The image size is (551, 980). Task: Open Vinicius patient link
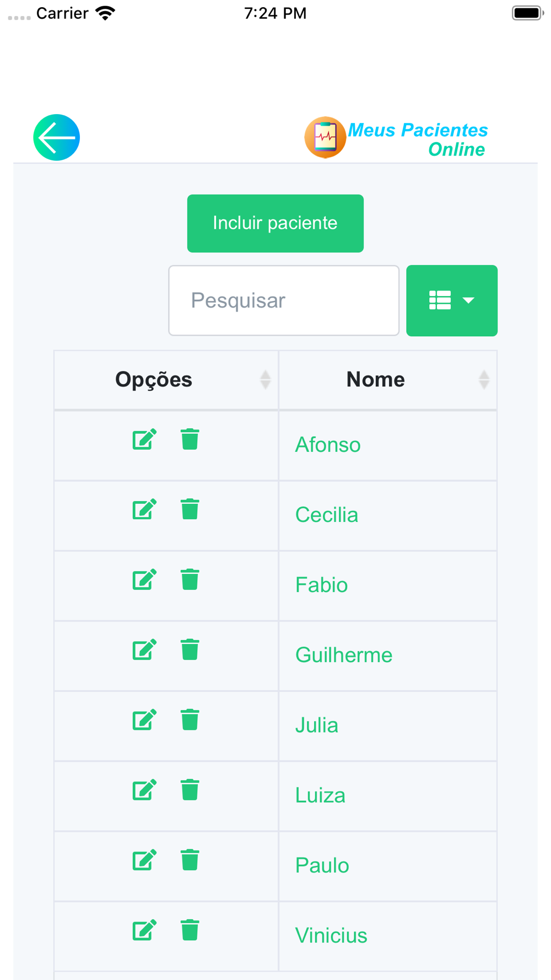pos(331,935)
